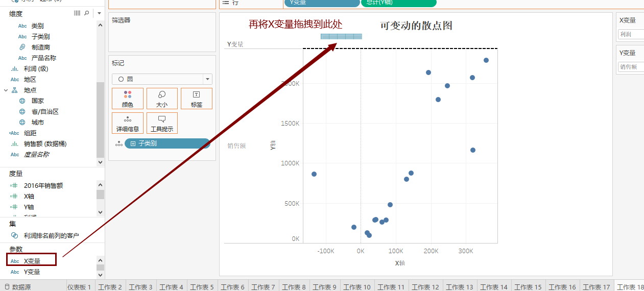Select the 工作表 18 tab
Viewport: 644px width, 291px height.
pos(630,287)
